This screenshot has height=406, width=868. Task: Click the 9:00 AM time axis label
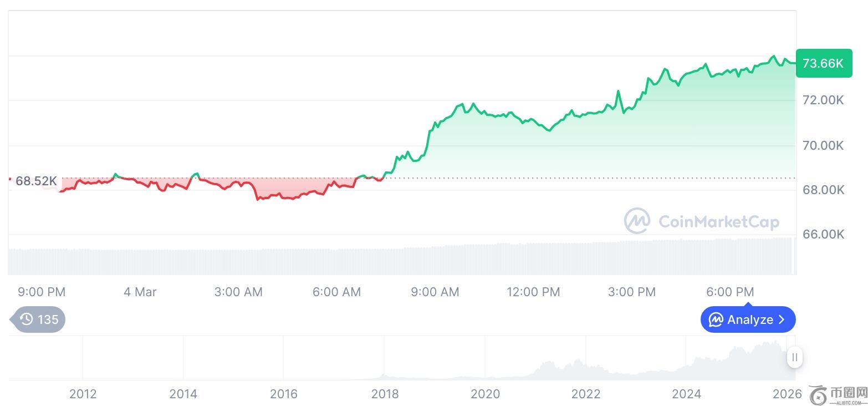(435, 292)
